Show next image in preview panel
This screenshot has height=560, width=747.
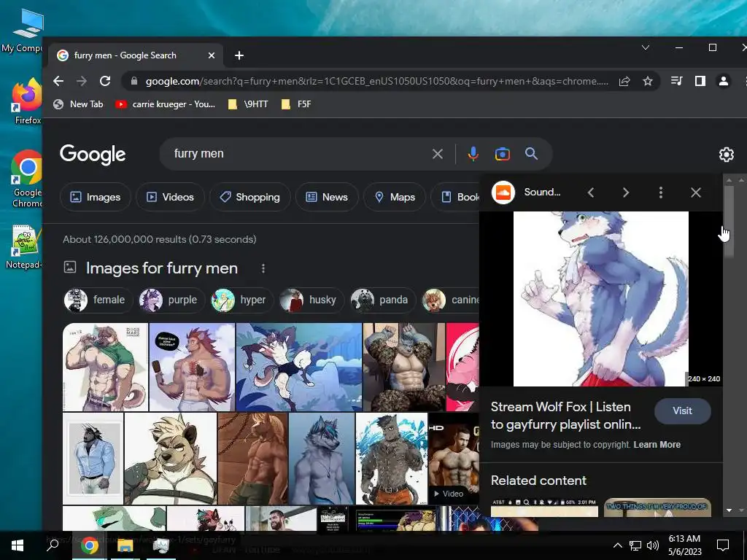[x=625, y=192]
